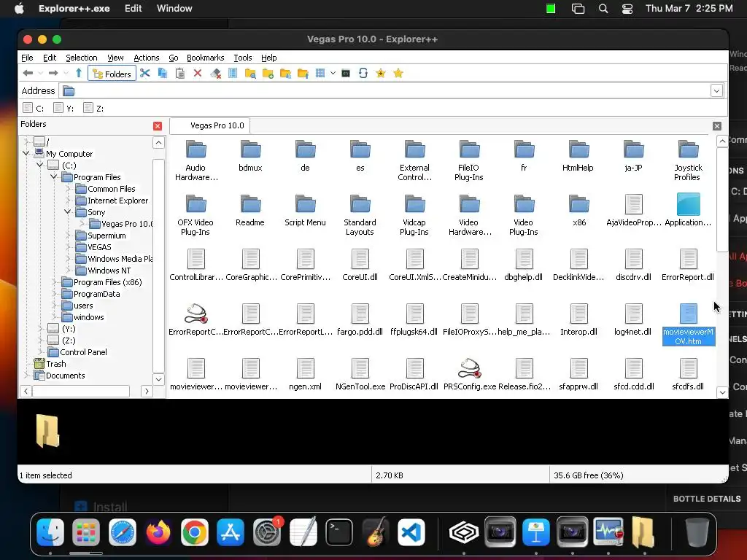Viewport: 747px width, 560px height.
Task: Jump to the Y: drive button
Action: point(64,108)
